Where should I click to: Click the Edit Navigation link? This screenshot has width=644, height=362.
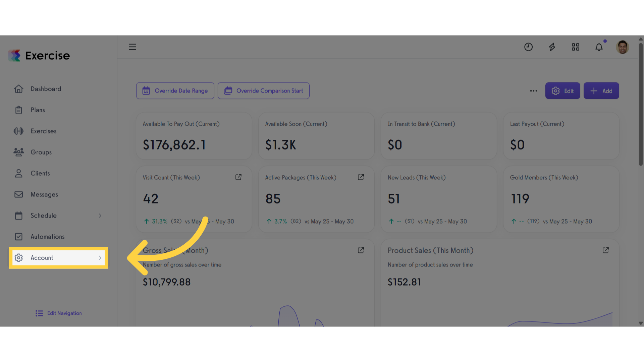tap(64, 313)
